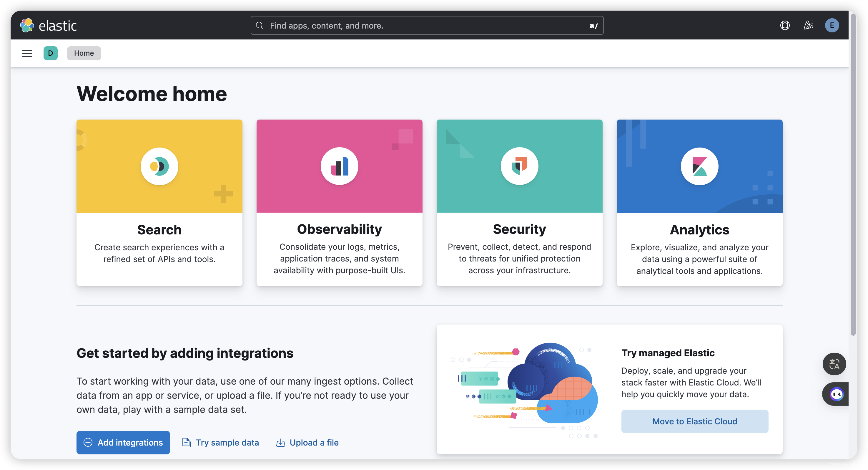Click Add integrations button

click(123, 442)
